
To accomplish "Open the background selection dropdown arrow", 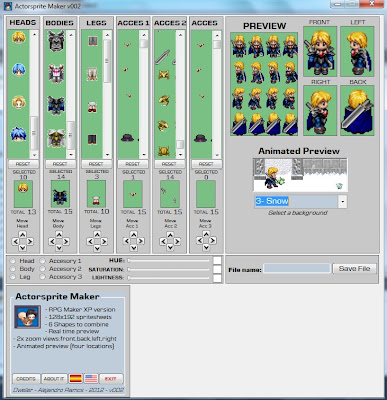I will (x=342, y=201).
